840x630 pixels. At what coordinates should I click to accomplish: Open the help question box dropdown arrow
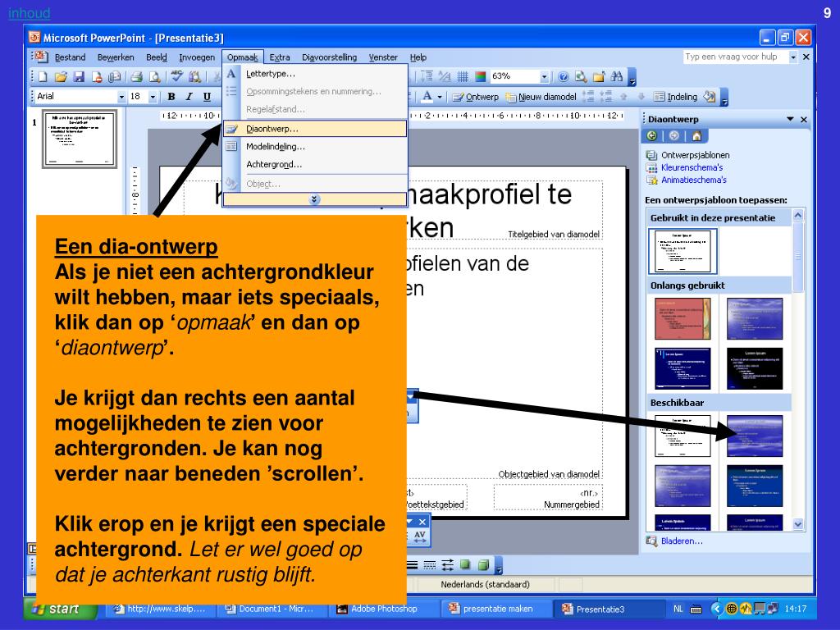pos(793,57)
